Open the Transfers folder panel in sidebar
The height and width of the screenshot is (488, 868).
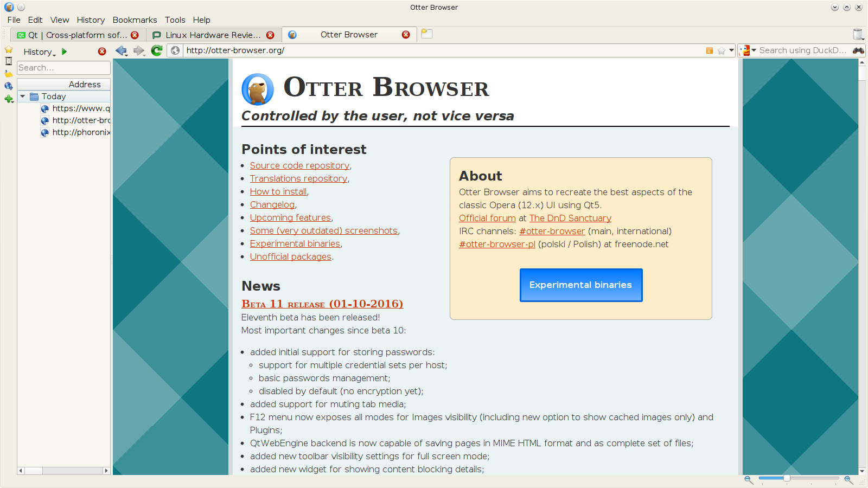click(x=9, y=73)
